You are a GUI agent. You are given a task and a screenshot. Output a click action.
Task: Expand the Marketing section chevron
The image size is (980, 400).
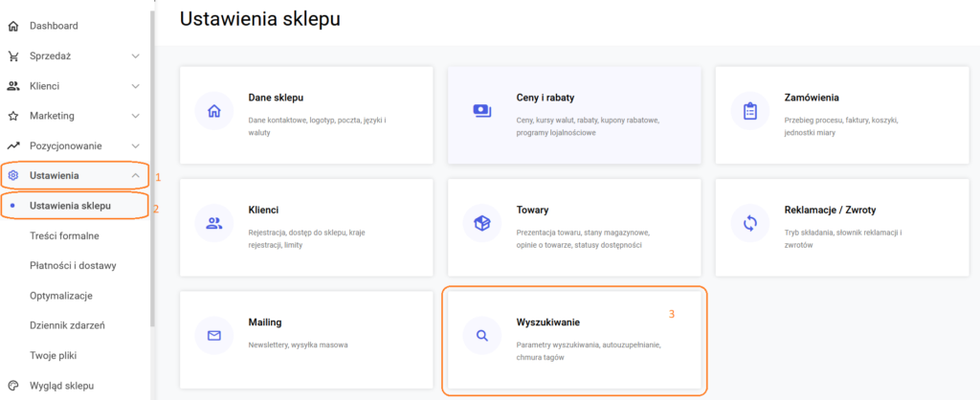coord(135,116)
